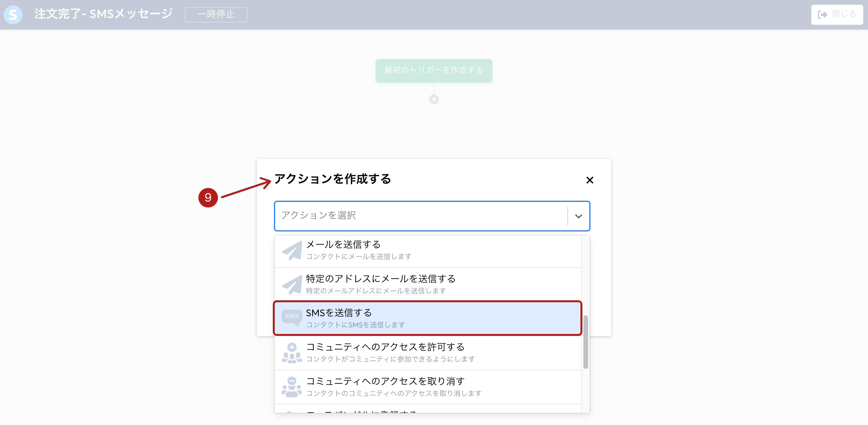Image resolution: width=868 pixels, height=425 pixels.
Task: Click the sms speech bubble icon
Action: (292, 318)
